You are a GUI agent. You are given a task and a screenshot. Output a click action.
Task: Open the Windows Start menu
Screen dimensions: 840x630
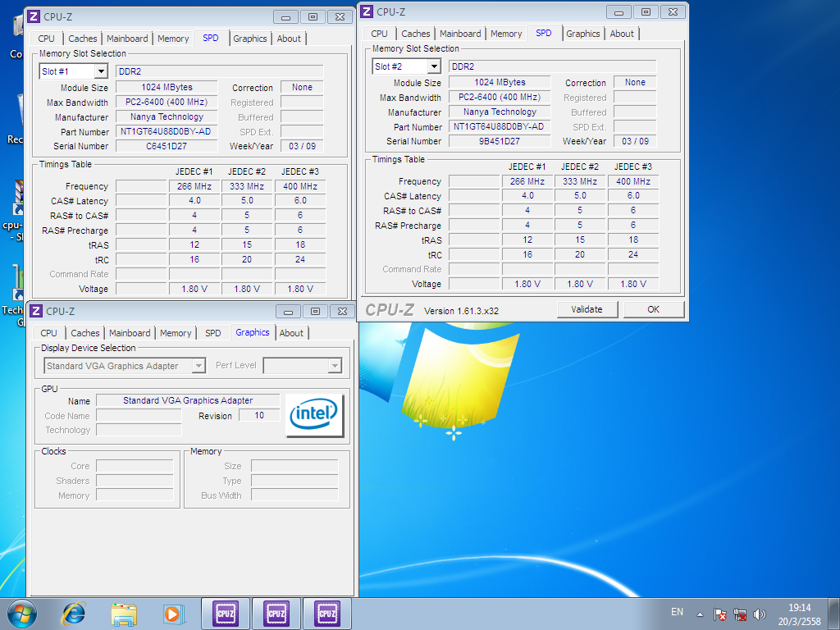[x=21, y=614]
